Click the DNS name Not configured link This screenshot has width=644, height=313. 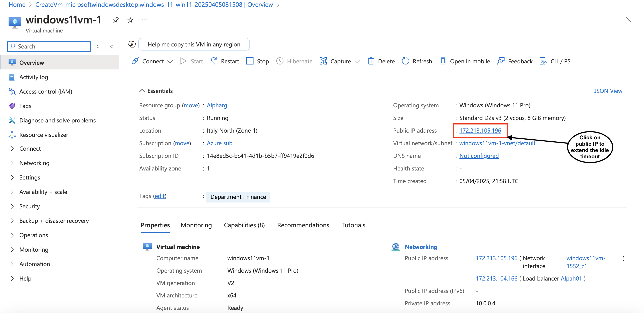[479, 156]
